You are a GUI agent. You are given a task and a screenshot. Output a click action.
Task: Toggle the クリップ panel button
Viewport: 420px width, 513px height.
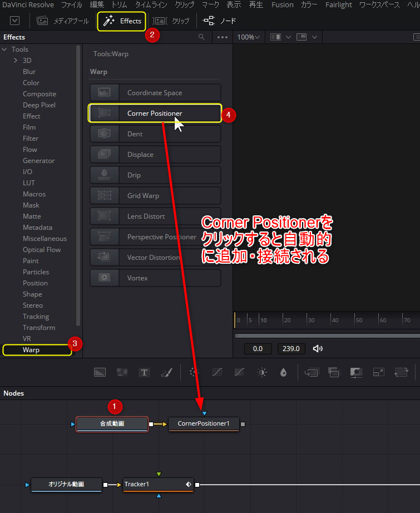171,21
